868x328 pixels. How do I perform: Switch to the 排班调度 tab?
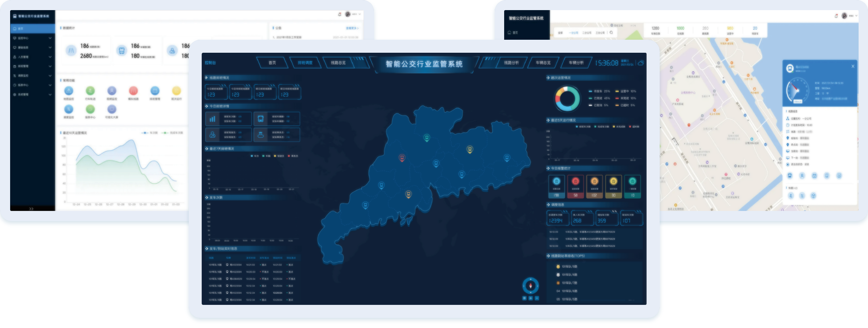305,63
